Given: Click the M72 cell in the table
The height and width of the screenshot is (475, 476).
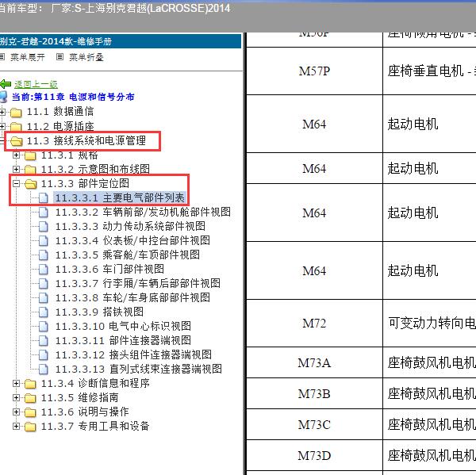Looking at the screenshot, I should click(314, 324).
